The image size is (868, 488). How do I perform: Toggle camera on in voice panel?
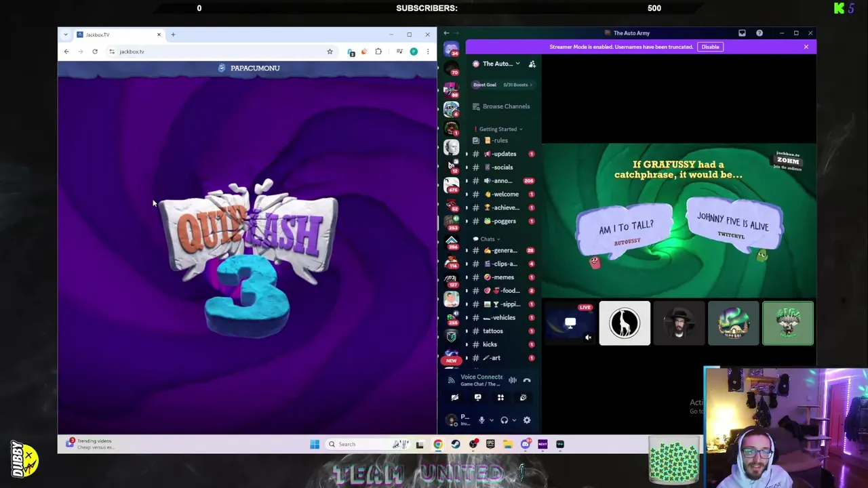[455, 398]
